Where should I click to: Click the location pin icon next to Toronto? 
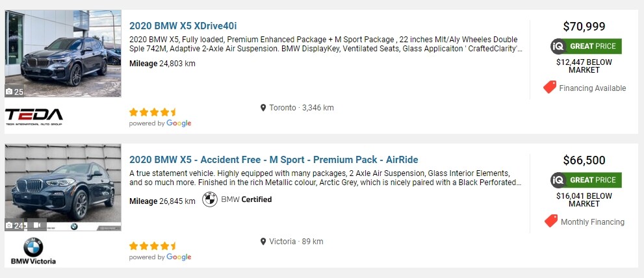[263, 108]
